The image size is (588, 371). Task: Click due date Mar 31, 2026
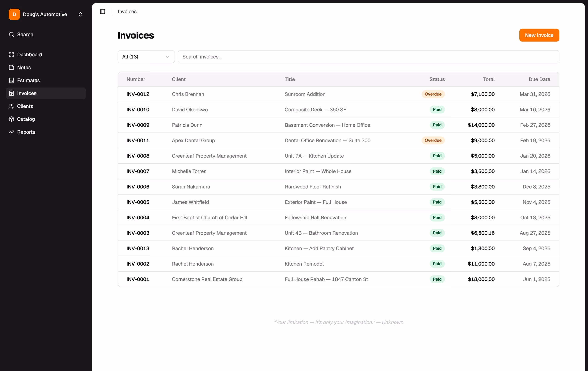[535, 94]
